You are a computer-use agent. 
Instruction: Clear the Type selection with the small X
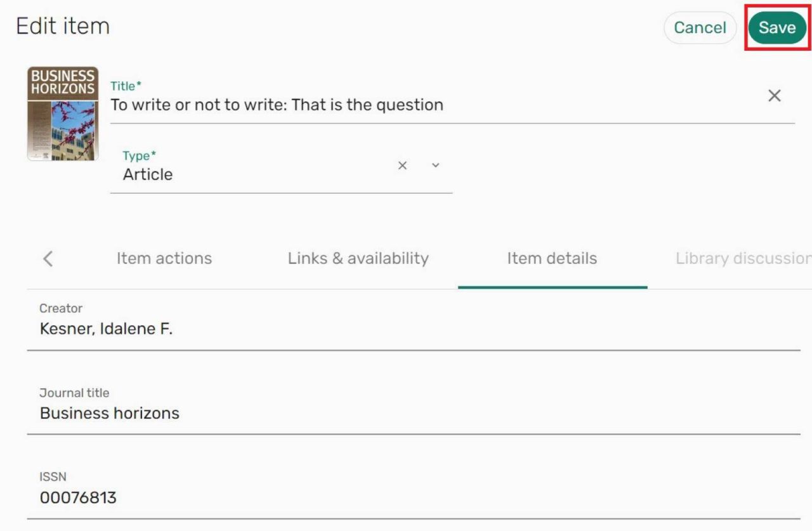pos(402,166)
